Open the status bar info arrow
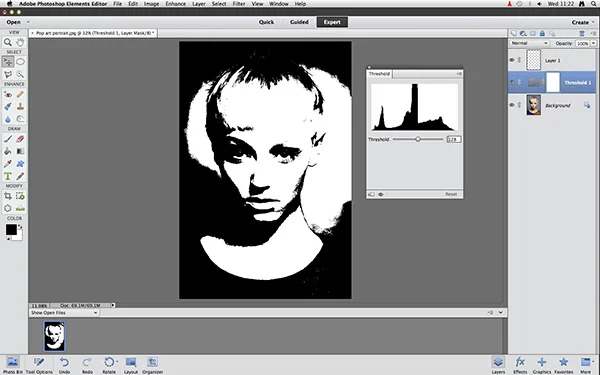 113,305
